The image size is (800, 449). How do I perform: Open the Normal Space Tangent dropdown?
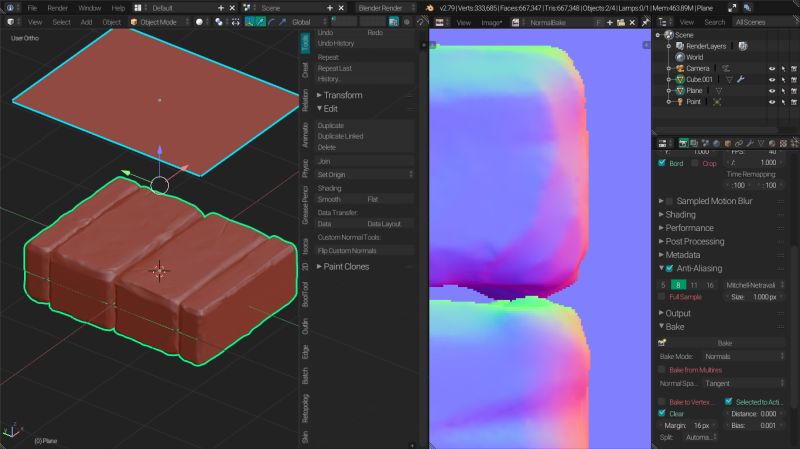point(743,383)
